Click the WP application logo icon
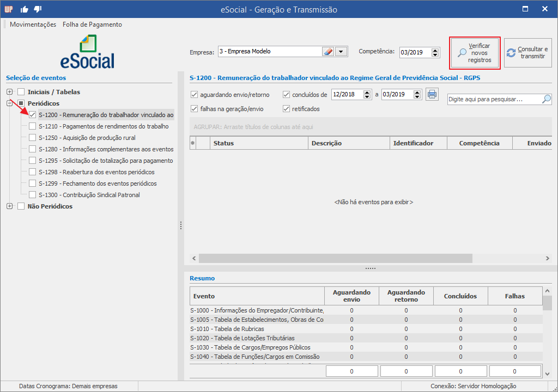The width and height of the screenshot is (558, 392). coord(9,9)
